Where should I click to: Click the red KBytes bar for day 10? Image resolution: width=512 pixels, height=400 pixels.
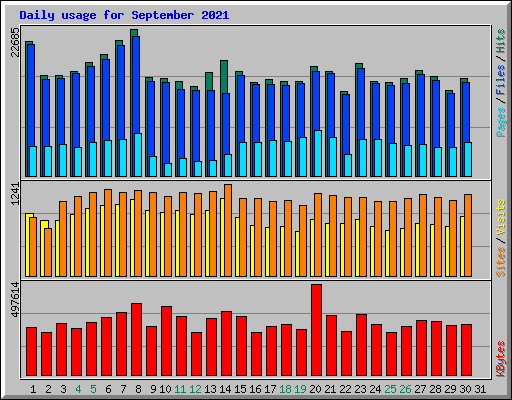coord(167,341)
